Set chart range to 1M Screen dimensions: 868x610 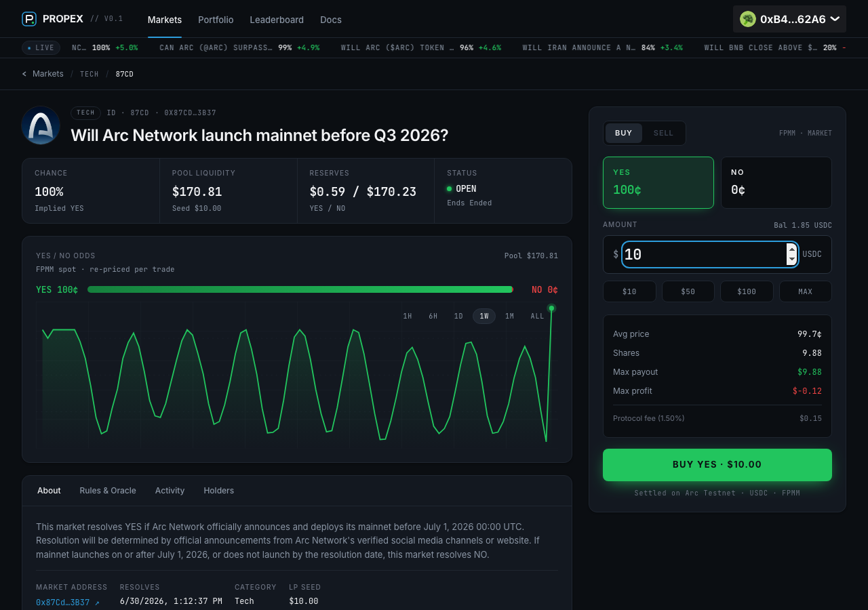click(509, 317)
